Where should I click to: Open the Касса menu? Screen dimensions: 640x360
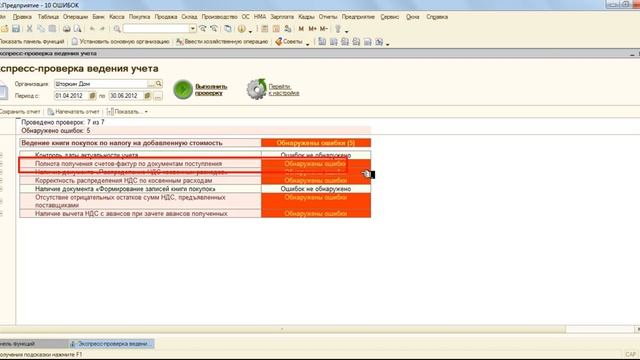point(117,17)
